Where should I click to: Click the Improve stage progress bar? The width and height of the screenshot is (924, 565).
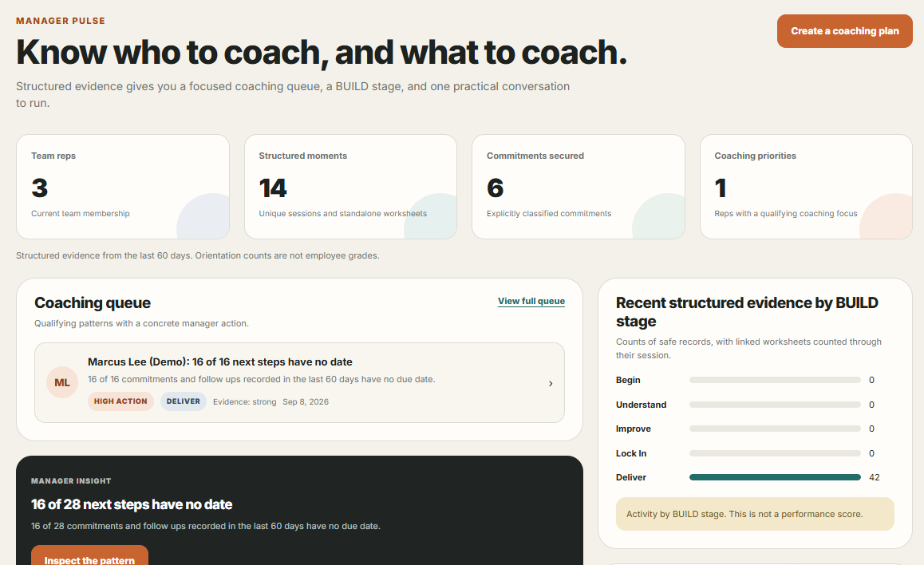point(775,429)
